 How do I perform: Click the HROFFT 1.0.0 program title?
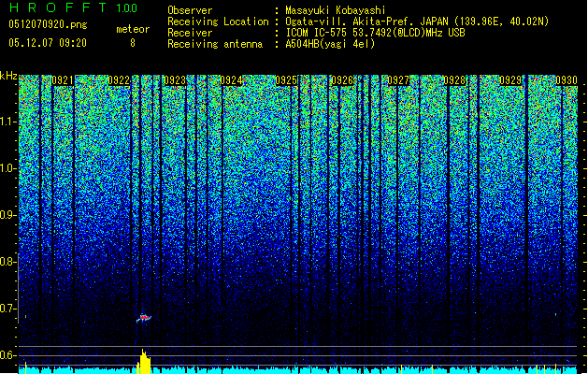[x=73, y=7]
